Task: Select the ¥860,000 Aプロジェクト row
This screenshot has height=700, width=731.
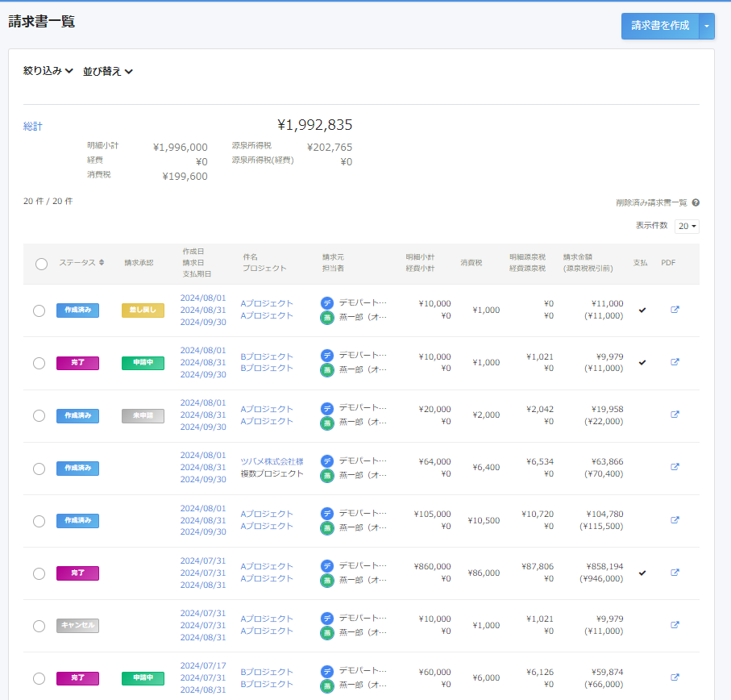Action: (x=39, y=573)
